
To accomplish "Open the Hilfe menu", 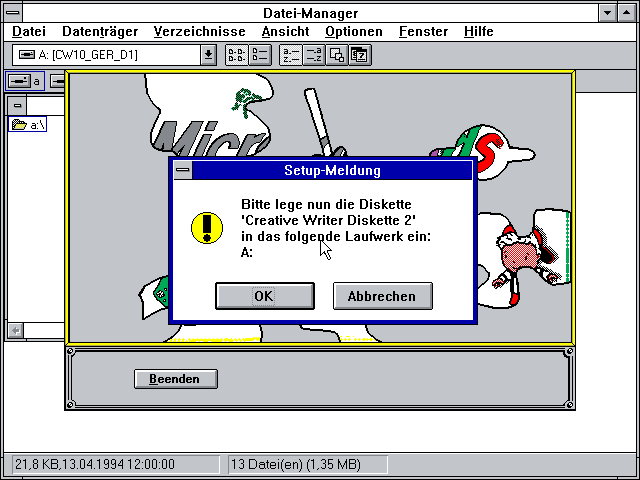I will (x=478, y=32).
